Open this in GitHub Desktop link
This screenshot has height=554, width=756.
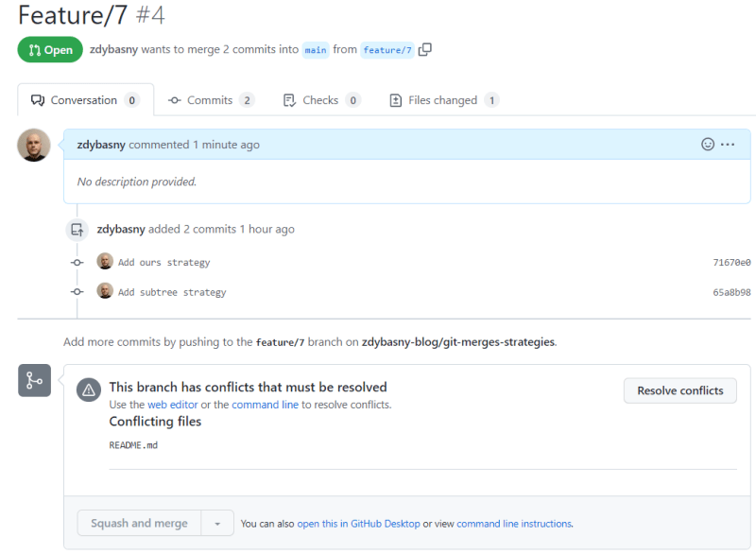click(358, 524)
